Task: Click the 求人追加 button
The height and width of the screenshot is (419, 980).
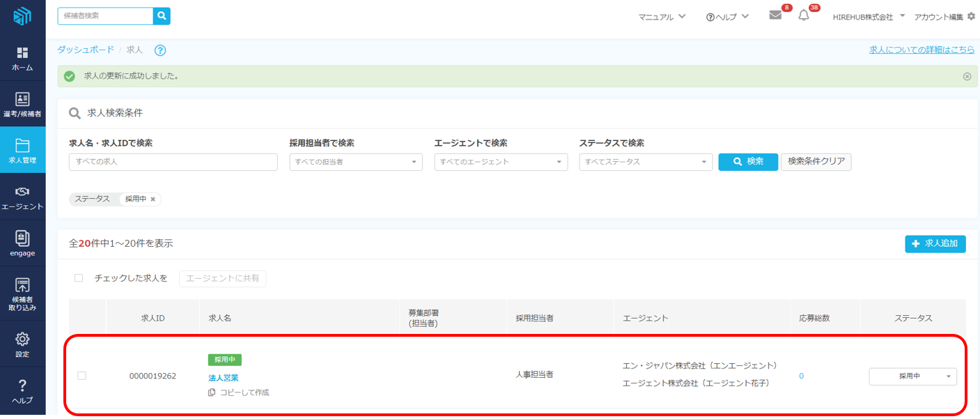Action: [935, 244]
